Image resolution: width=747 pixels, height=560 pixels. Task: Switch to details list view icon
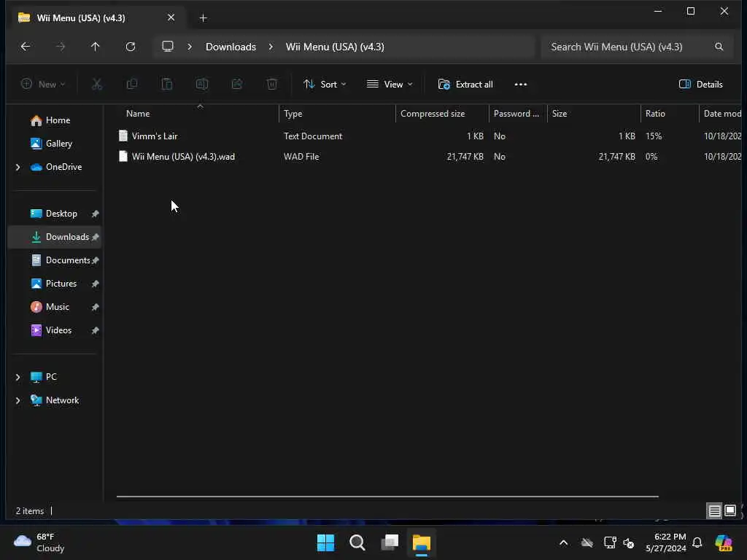pos(715,511)
